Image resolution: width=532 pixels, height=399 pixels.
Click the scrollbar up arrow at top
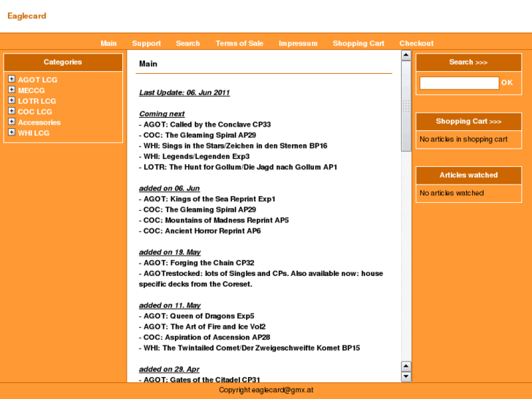click(406, 55)
